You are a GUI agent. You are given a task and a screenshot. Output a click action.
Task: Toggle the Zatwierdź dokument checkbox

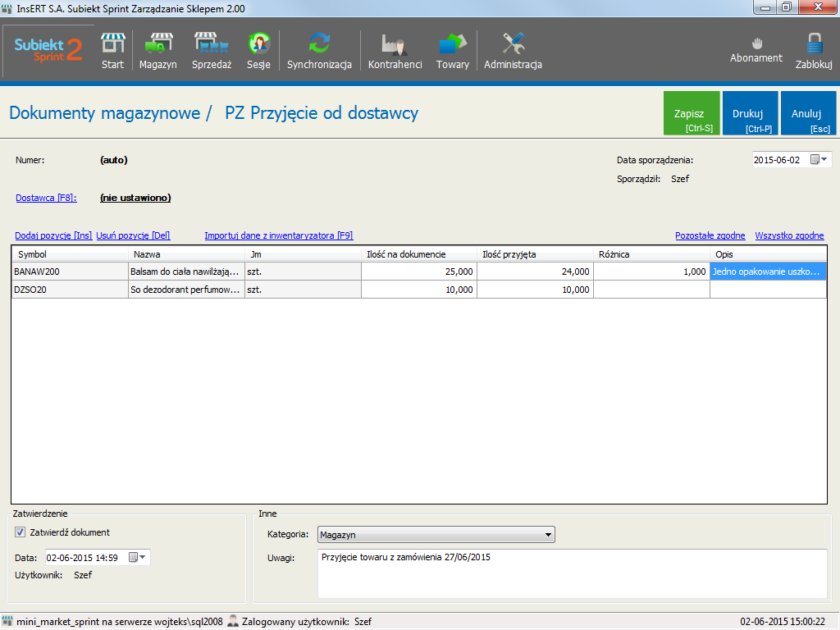(20, 532)
